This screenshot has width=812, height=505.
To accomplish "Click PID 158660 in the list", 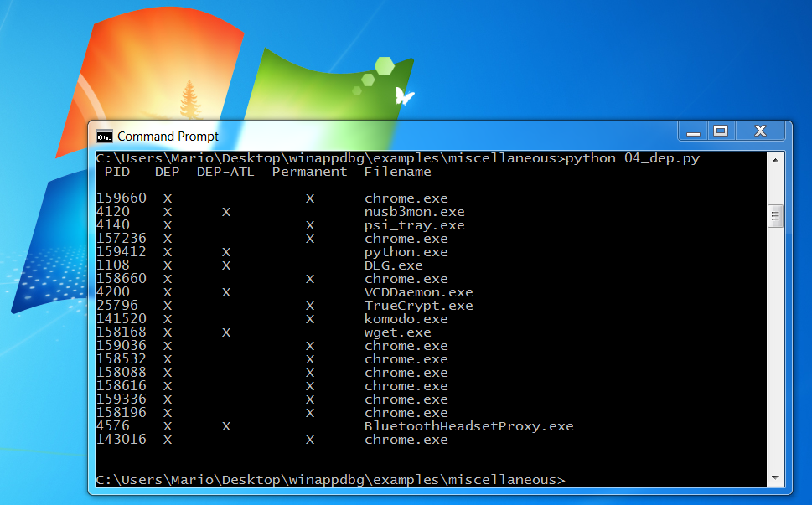I will coord(122,279).
